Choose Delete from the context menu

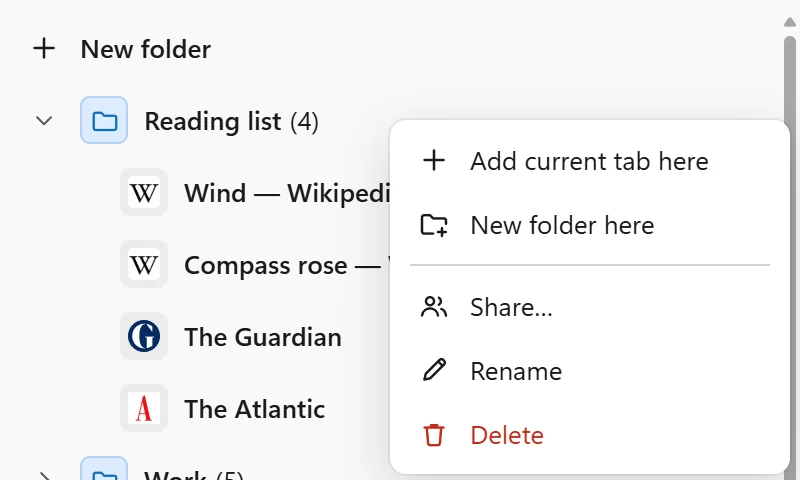[507, 436]
